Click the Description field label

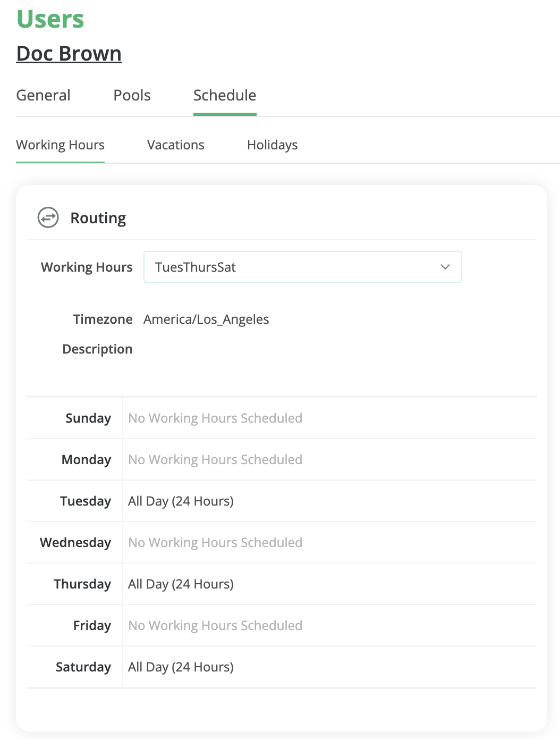(x=97, y=349)
